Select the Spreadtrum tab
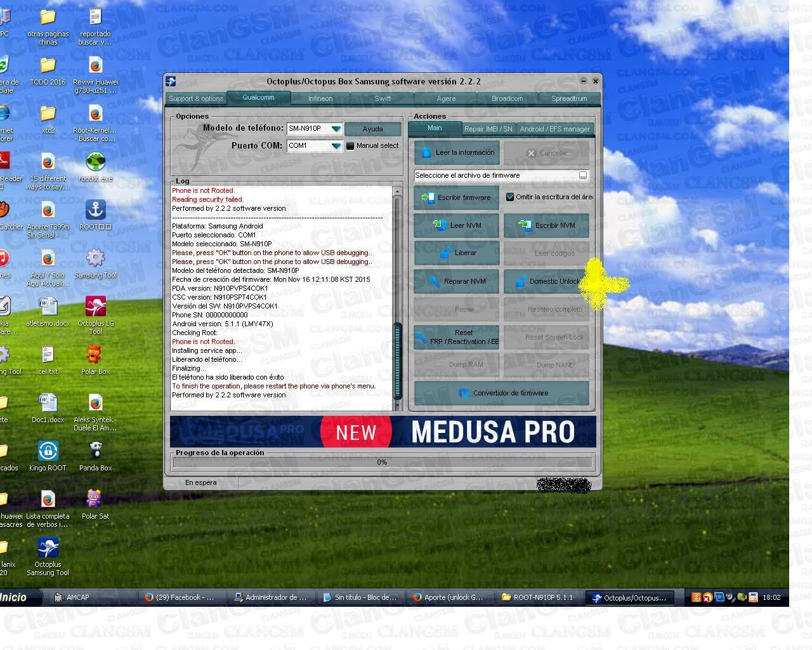The image size is (812, 650). (x=569, y=98)
